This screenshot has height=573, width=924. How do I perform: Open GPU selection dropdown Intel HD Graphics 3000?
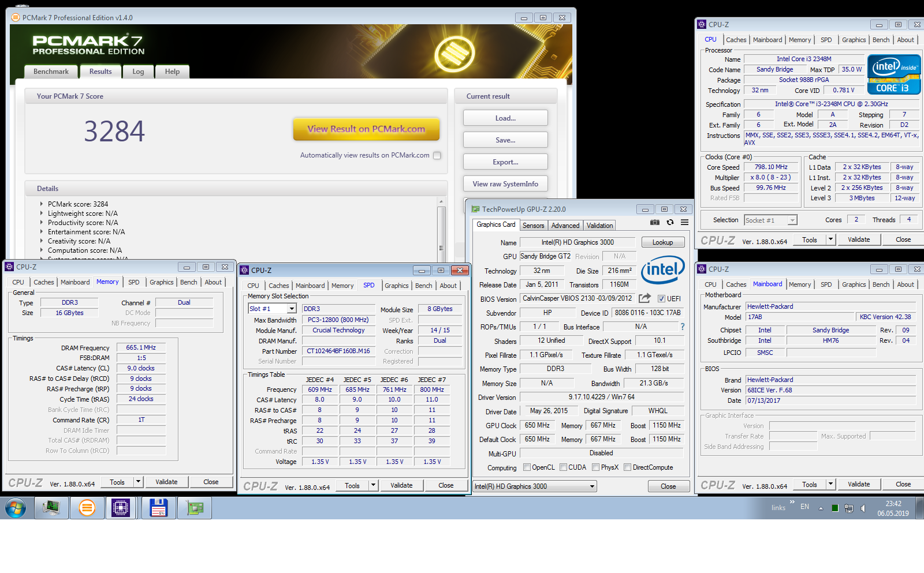[534, 486]
